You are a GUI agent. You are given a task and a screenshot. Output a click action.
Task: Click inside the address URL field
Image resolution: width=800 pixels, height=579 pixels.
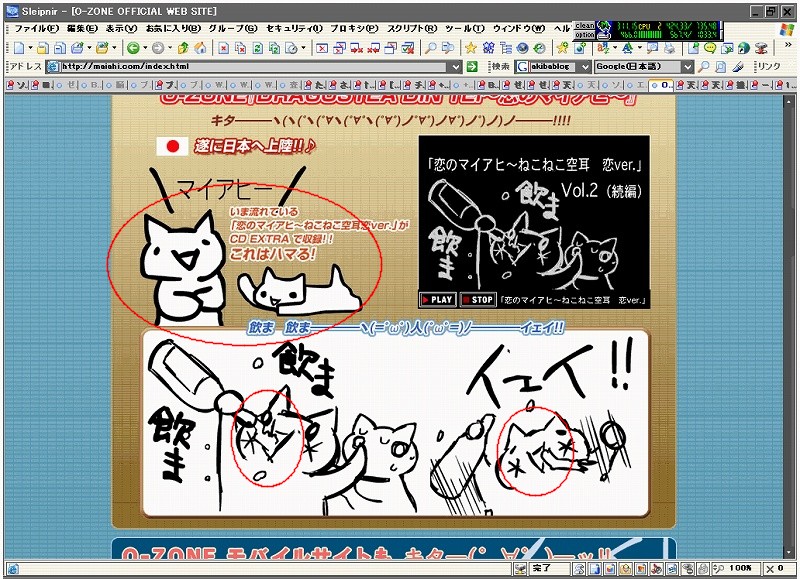(255, 66)
